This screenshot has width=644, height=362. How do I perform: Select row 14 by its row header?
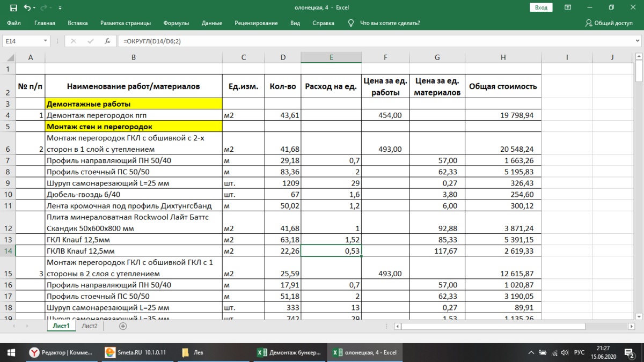point(8,250)
